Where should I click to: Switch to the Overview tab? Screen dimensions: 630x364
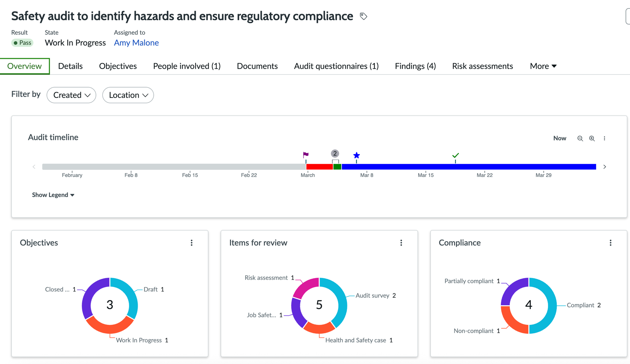click(25, 66)
